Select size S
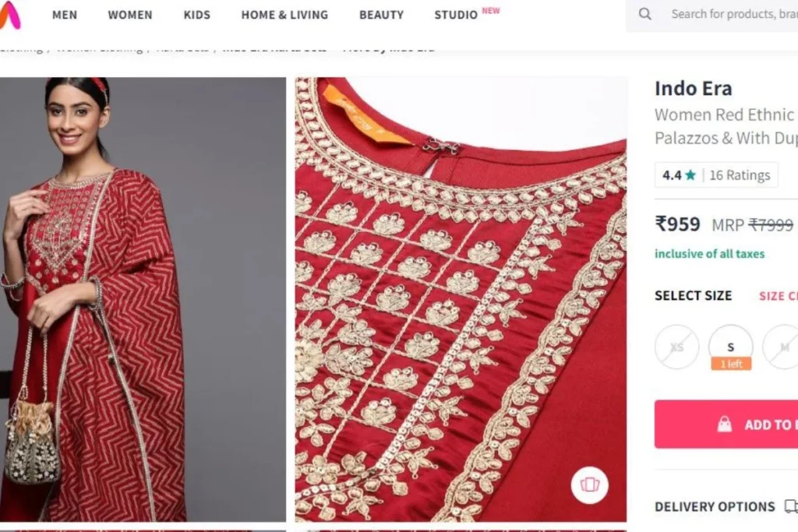 [730, 347]
